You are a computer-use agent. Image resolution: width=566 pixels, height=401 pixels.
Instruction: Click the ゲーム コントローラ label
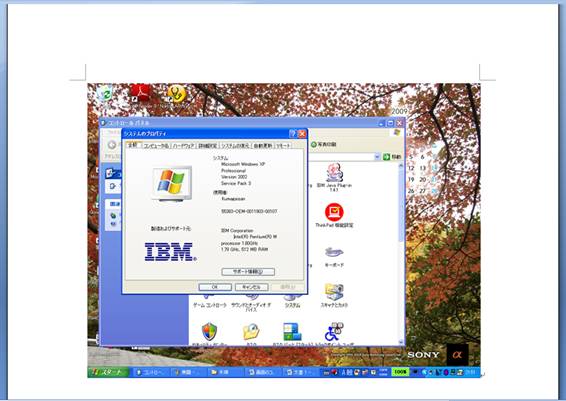(x=210, y=305)
